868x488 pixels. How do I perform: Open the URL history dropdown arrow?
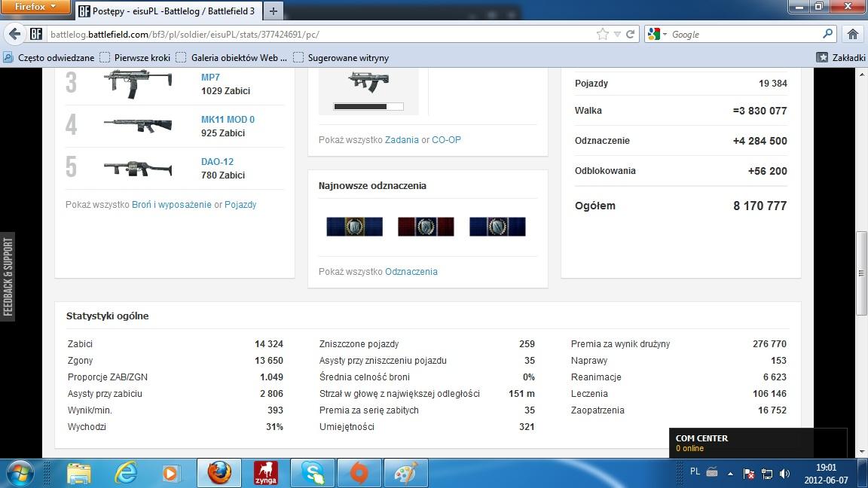point(617,35)
